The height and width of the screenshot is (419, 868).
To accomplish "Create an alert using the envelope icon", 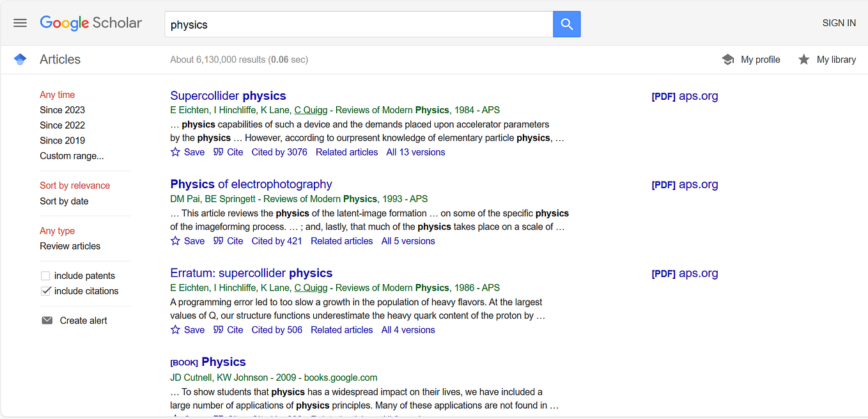I will coord(47,320).
